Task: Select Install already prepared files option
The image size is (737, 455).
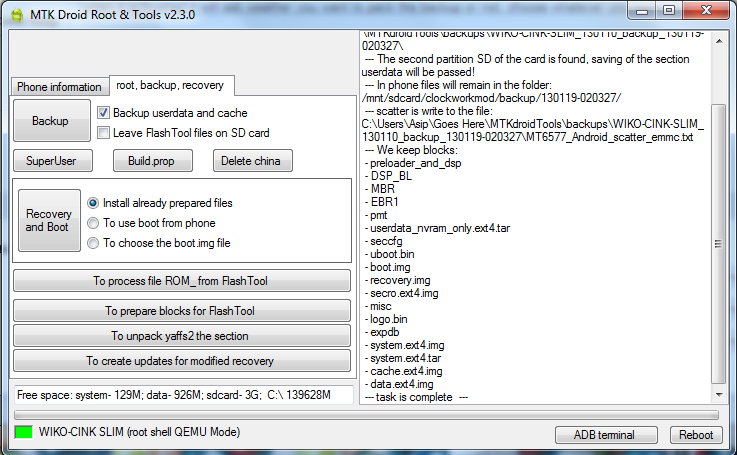Action: (93, 203)
